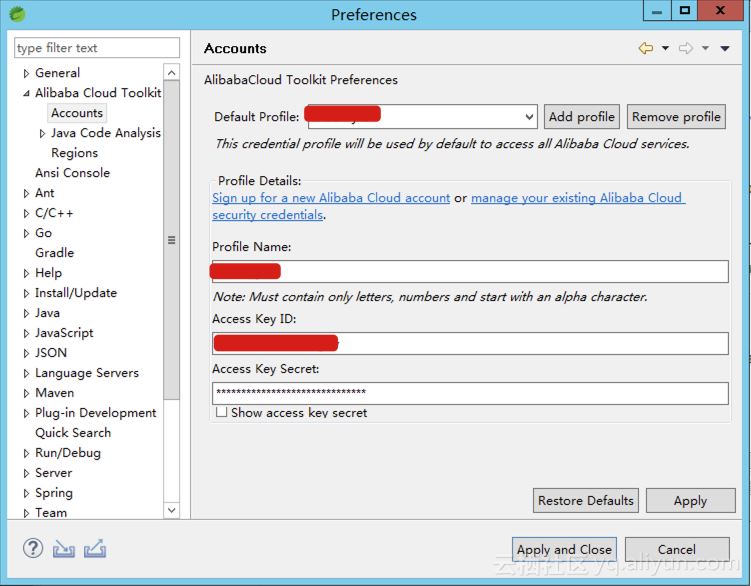This screenshot has height=586, width=751.
Task: Open Sign up for new Alibaba Cloud account link
Action: [x=331, y=198]
